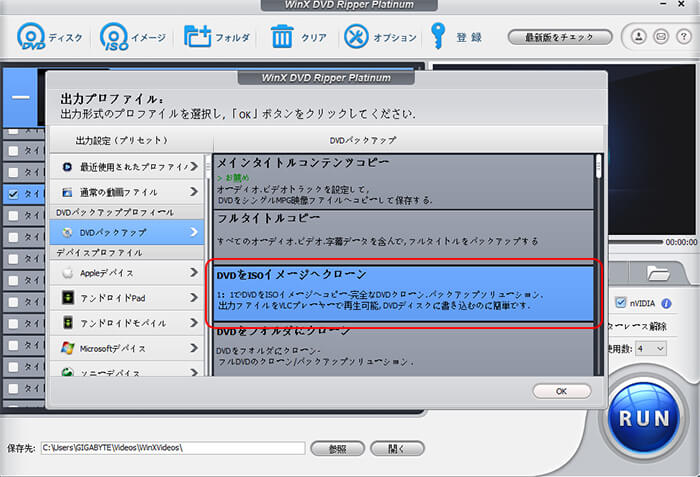
Task: Open Appleデバイス profiles
Action: point(127,272)
